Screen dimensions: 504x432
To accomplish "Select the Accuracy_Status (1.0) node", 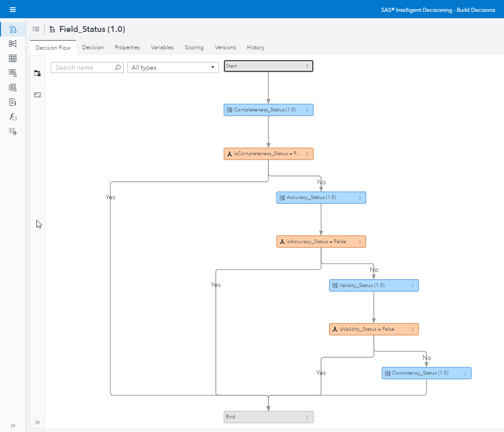I will coord(315,198).
